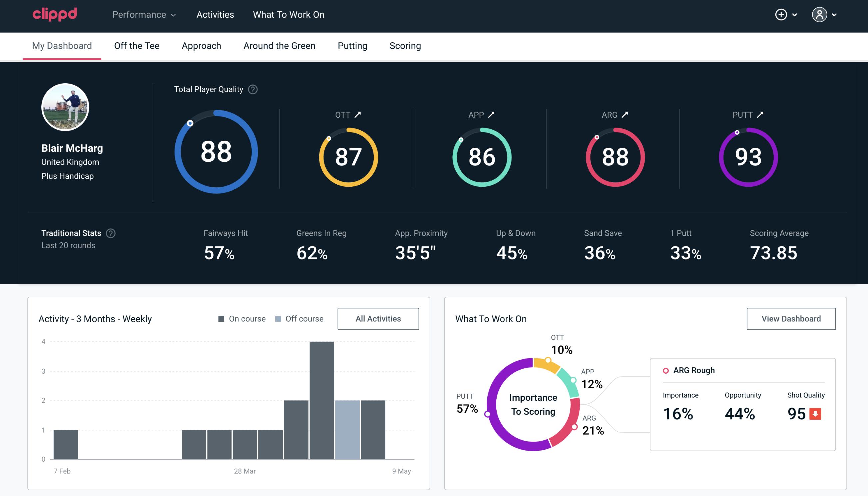
Task: Click the PUTT performance score circle
Action: click(x=747, y=156)
